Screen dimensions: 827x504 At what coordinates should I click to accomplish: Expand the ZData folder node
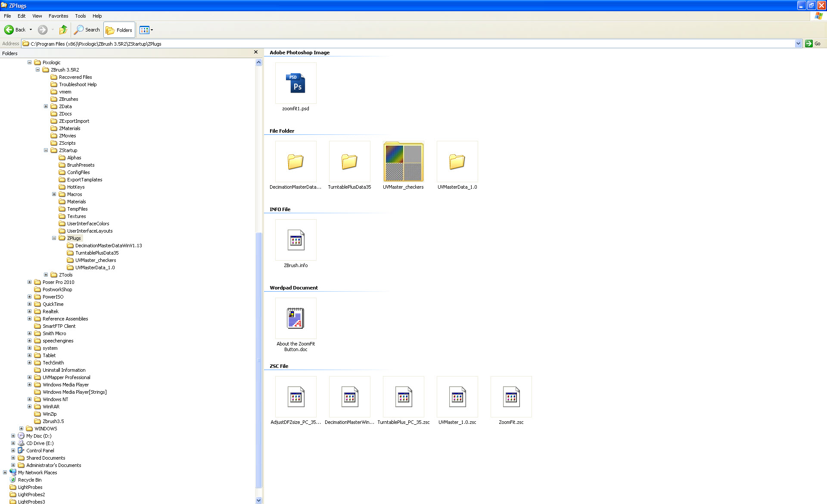click(x=46, y=106)
